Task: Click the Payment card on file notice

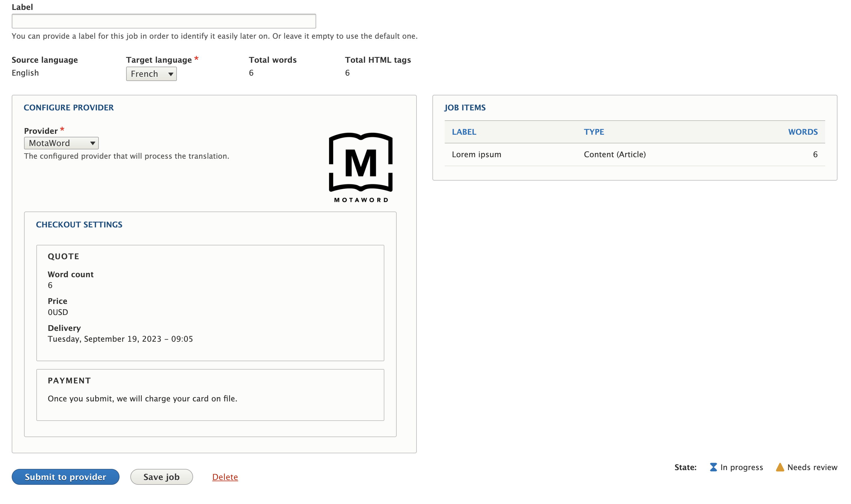Action: 142,398
